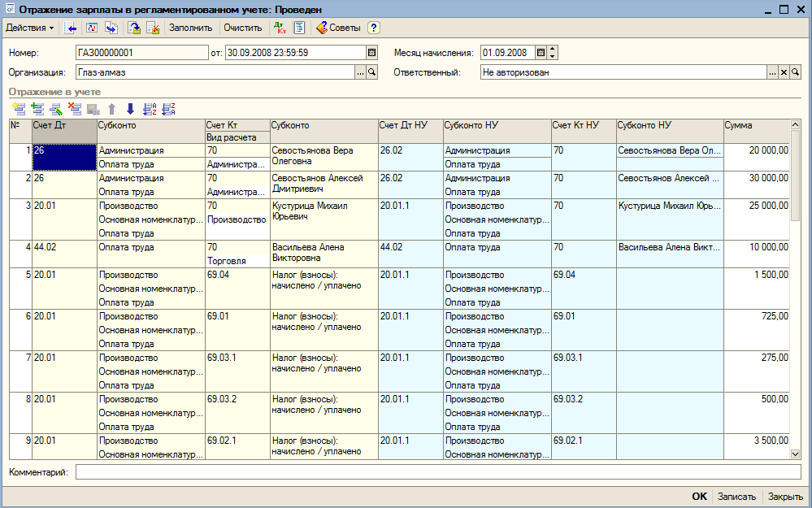Open the Организация selection list via ellipsis button
812x508 pixels.
pyautogui.click(x=360, y=72)
